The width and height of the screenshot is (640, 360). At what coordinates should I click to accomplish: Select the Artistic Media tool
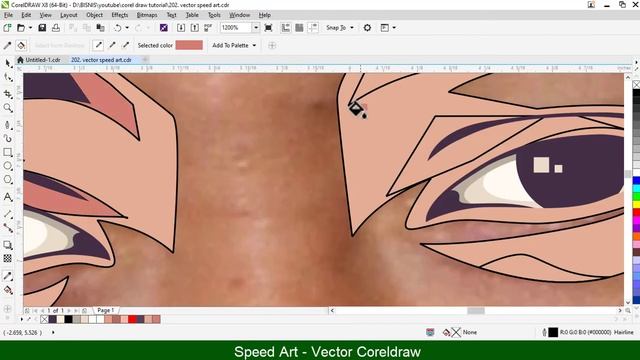(x=8, y=138)
